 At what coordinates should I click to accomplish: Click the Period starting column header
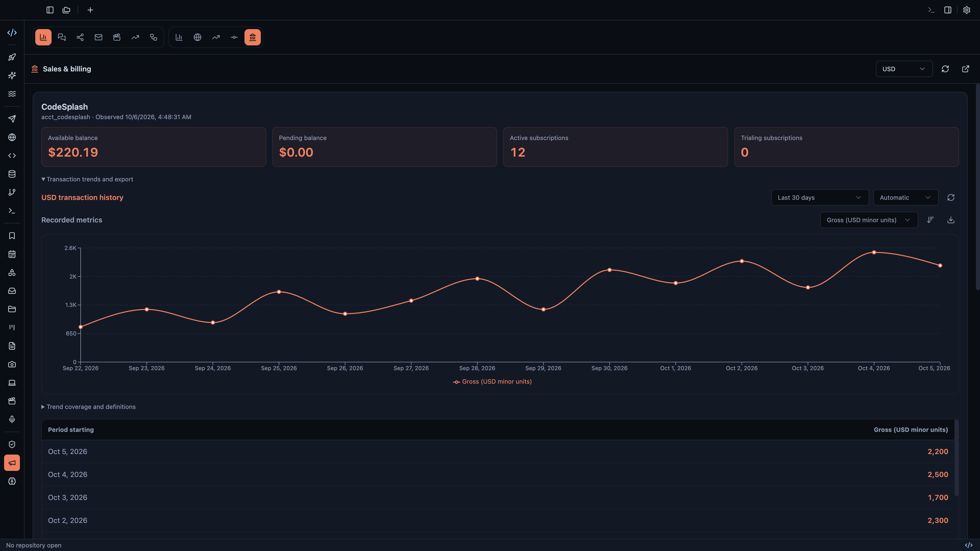71,429
